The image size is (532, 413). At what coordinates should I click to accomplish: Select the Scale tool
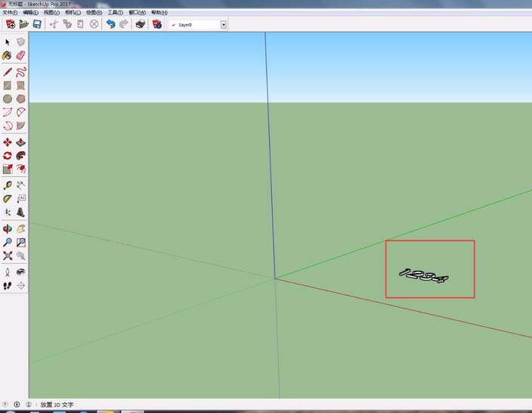point(8,169)
